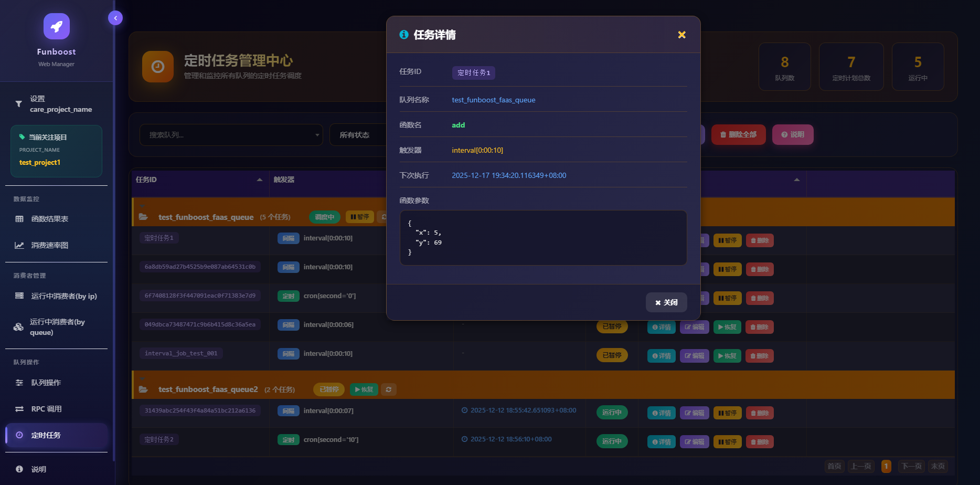
Task: Open the 队列操作 sidebar item
Action: coord(56,383)
